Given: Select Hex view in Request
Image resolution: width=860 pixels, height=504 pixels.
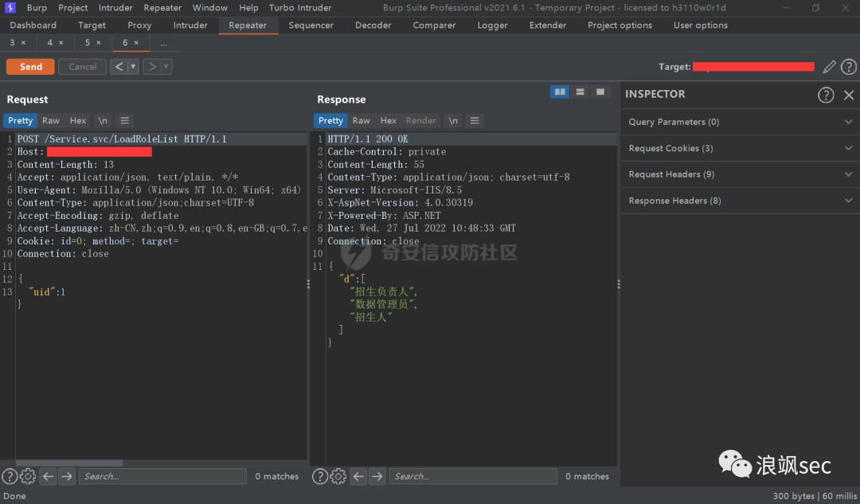Looking at the screenshot, I should pyautogui.click(x=77, y=121).
